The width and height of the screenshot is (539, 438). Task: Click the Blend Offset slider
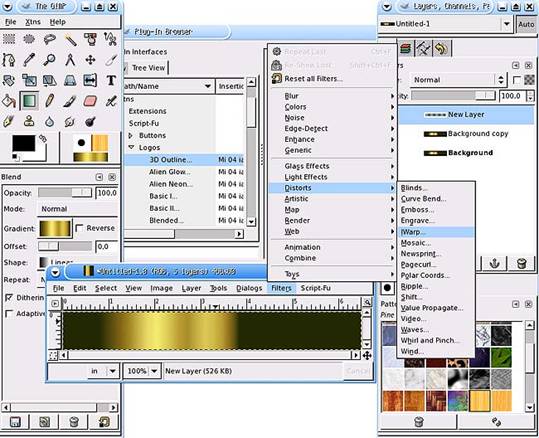(65, 246)
